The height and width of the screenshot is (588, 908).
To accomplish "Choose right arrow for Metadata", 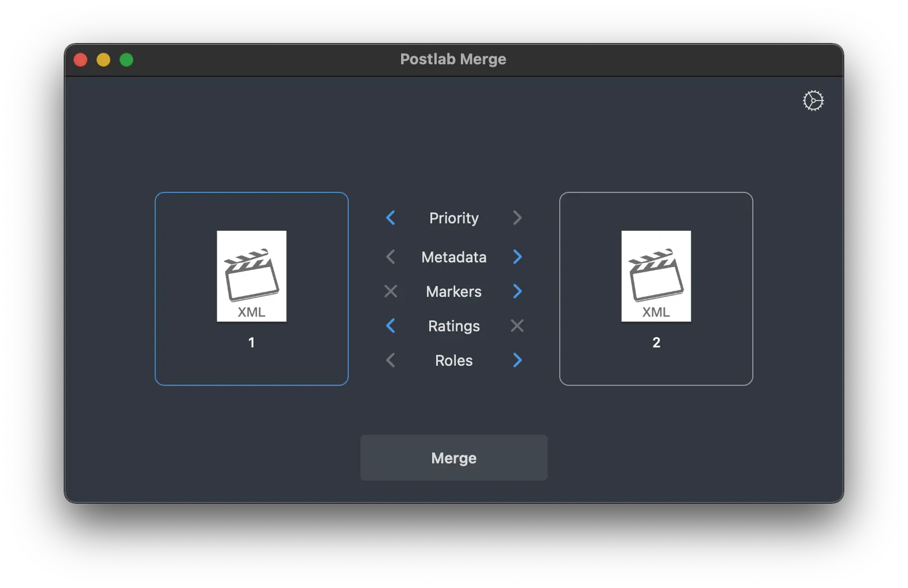I will pos(517,257).
